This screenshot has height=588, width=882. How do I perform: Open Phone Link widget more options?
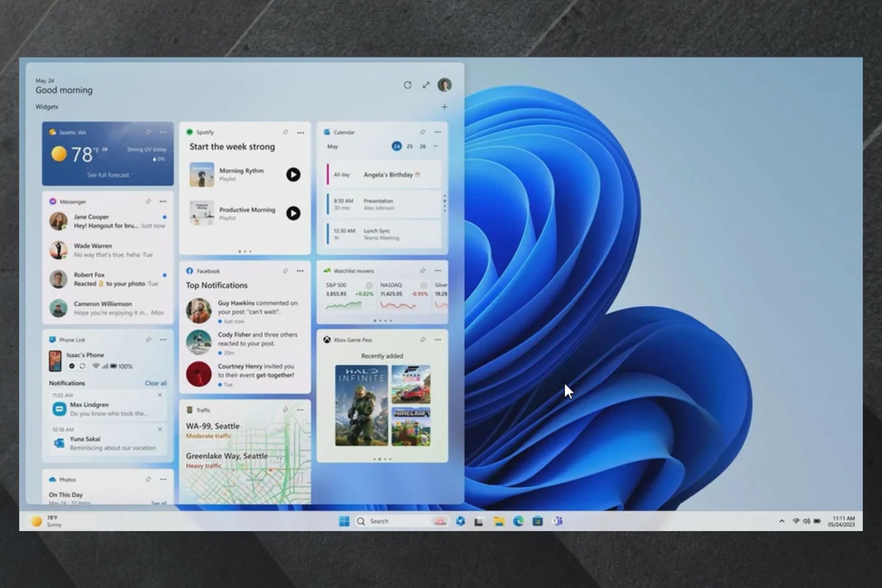tap(163, 339)
